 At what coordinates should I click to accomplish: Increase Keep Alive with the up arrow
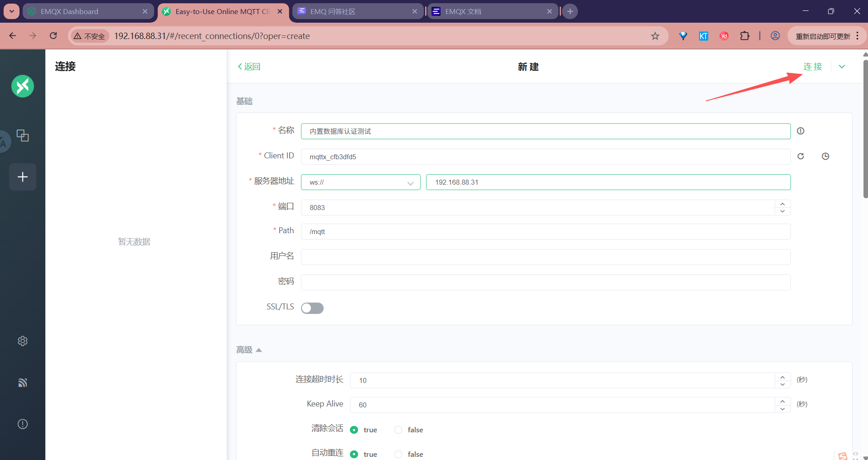[x=783, y=401]
